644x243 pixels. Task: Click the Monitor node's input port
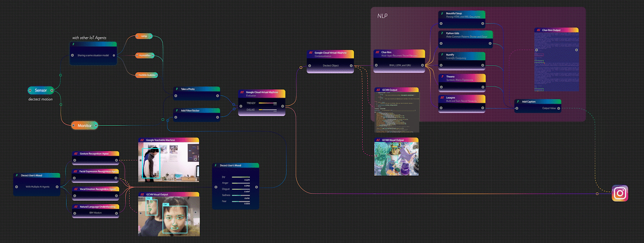pyautogui.click(x=74, y=125)
